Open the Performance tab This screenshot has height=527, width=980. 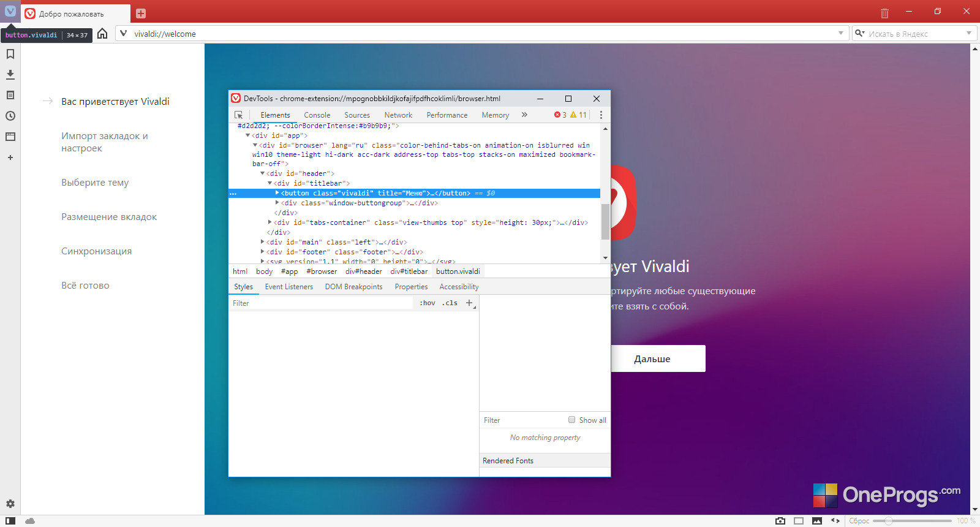point(447,115)
